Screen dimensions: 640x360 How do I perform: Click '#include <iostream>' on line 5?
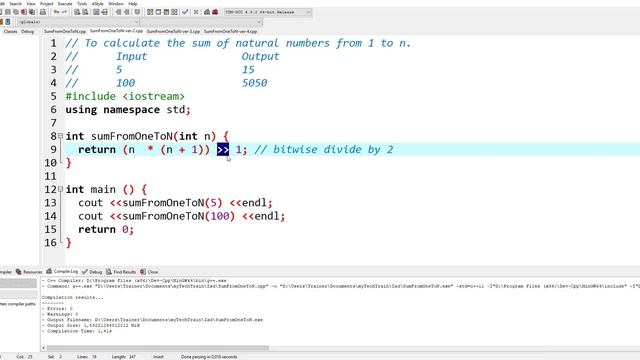(125, 96)
